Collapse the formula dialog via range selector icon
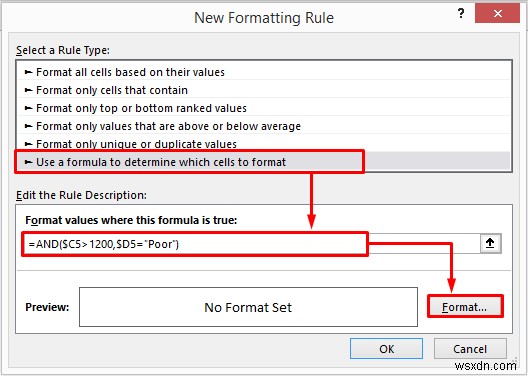Image resolution: width=528 pixels, height=376 pixels. (x=490, y=243)
